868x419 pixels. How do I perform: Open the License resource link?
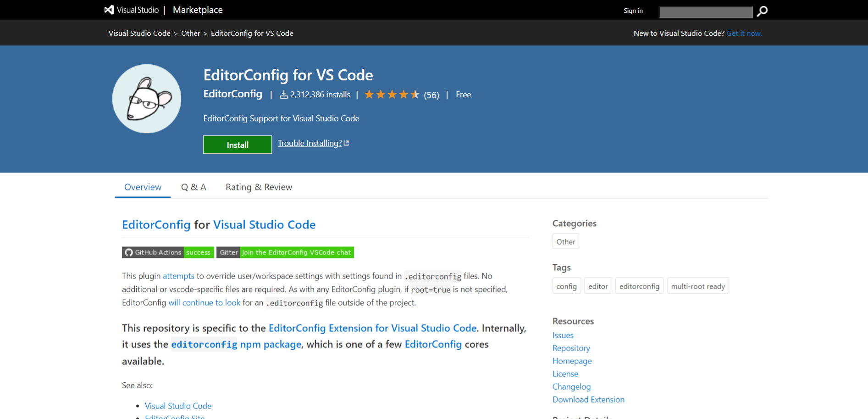[x=565, y=374]
